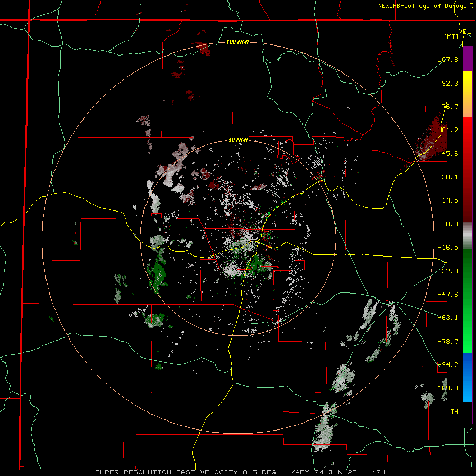Viewport: 476px width, 476px height.
Task: Click the -47.6 legend value
Action: point(448,295)
